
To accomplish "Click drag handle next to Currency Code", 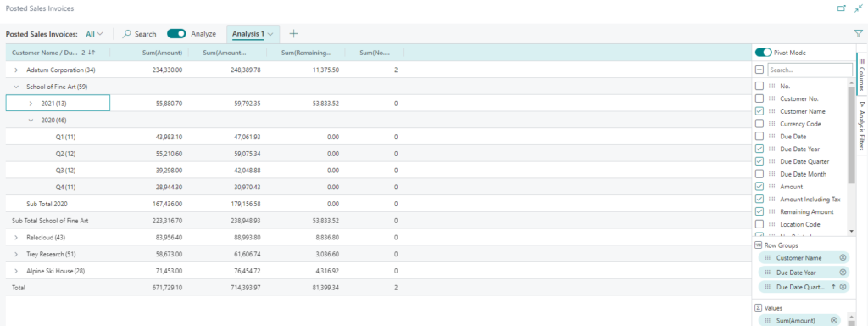I will [x=771, y=124].
